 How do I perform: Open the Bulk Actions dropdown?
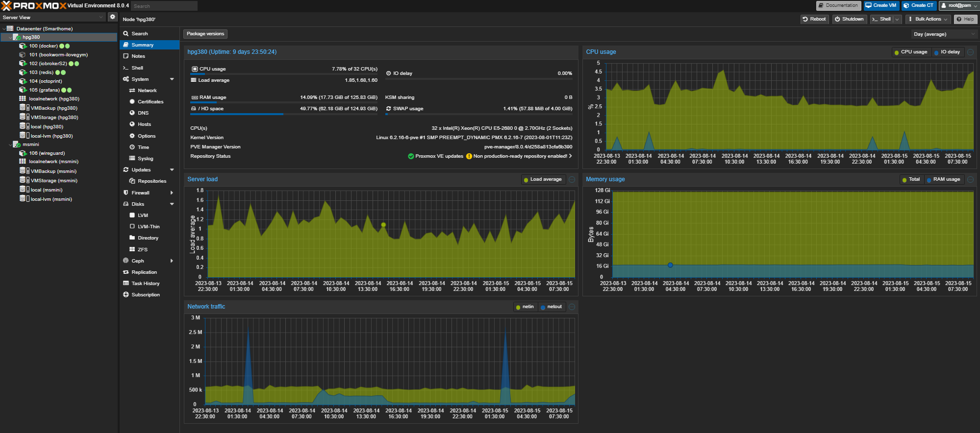click(928, 19)
